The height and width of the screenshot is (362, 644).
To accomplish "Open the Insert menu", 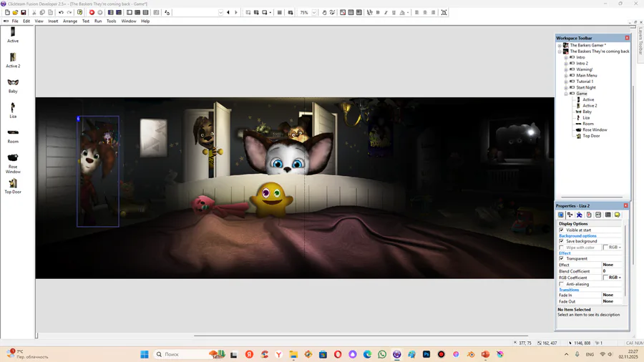I will click(53, 21).
